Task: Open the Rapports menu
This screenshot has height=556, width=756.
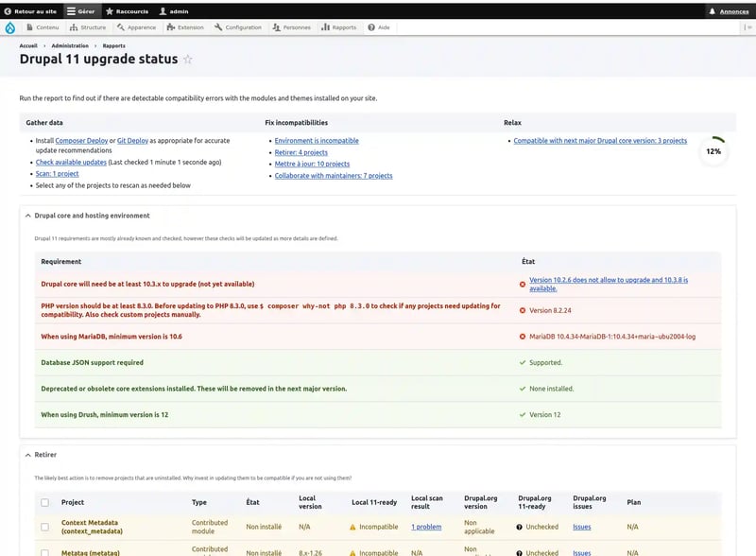Action: pos(339,27)
